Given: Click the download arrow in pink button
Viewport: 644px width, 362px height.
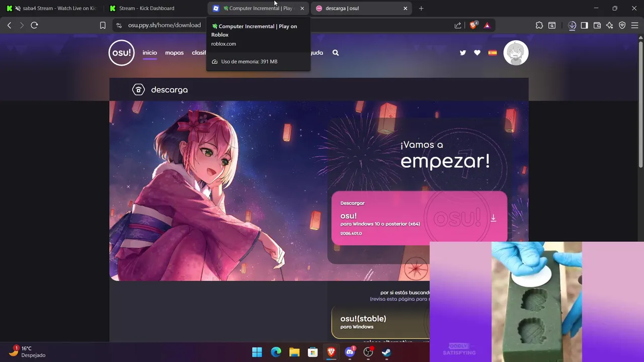Looking at the screenshot, I should point(493,218).
